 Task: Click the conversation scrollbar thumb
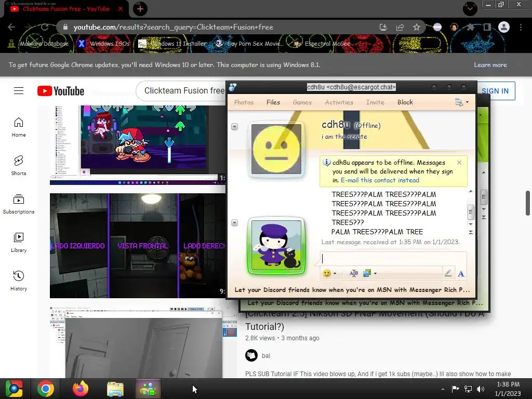click(x=471, y=212)
